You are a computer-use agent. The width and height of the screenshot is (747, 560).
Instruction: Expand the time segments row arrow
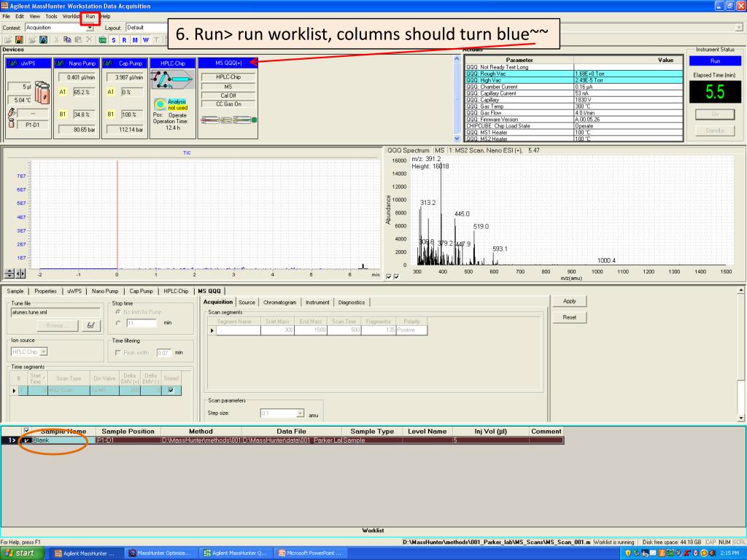(14, 391)
